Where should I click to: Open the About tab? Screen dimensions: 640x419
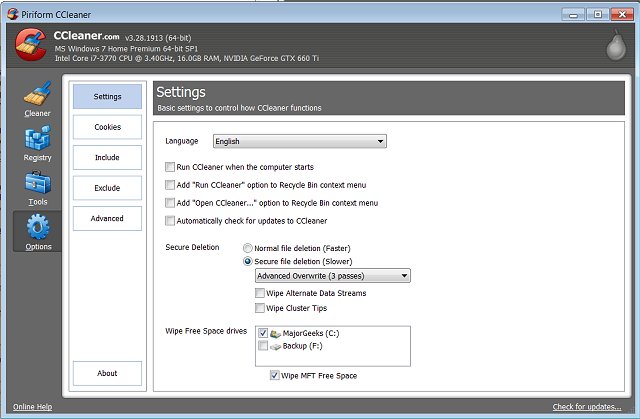point(107,373)
